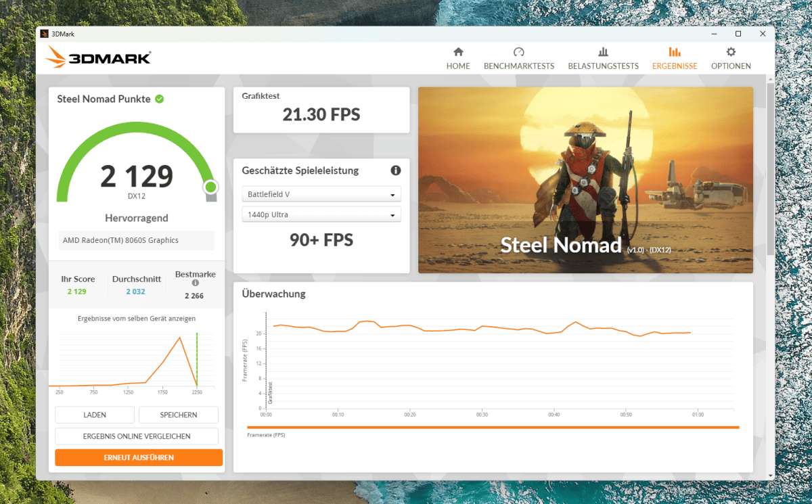Switch to the BELASTUNGSTESTS tab

(x=603, y=58)
